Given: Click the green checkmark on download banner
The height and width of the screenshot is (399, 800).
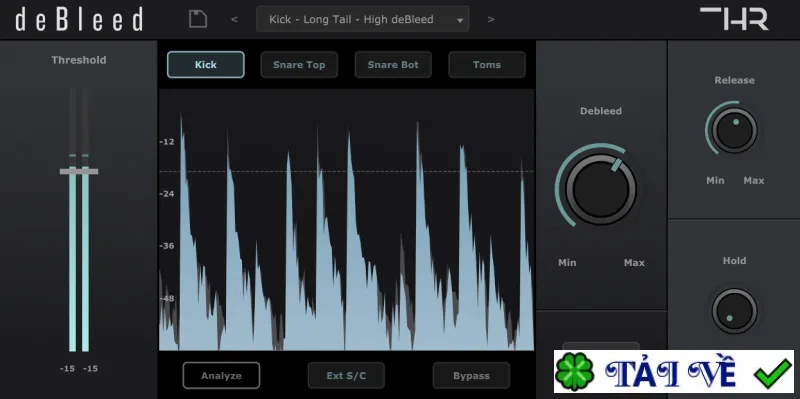Looking at the screenshot, I should click(x=772, y=374).
